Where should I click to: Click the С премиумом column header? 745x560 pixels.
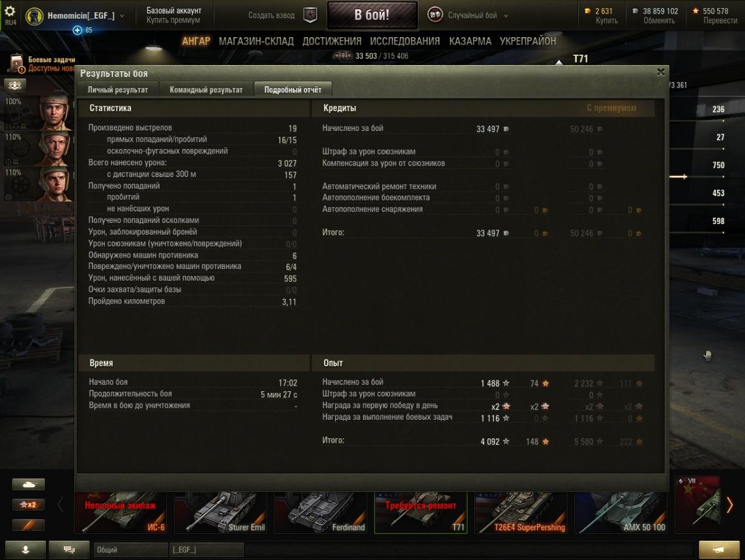pyautogui.click(x=612, y=108)
